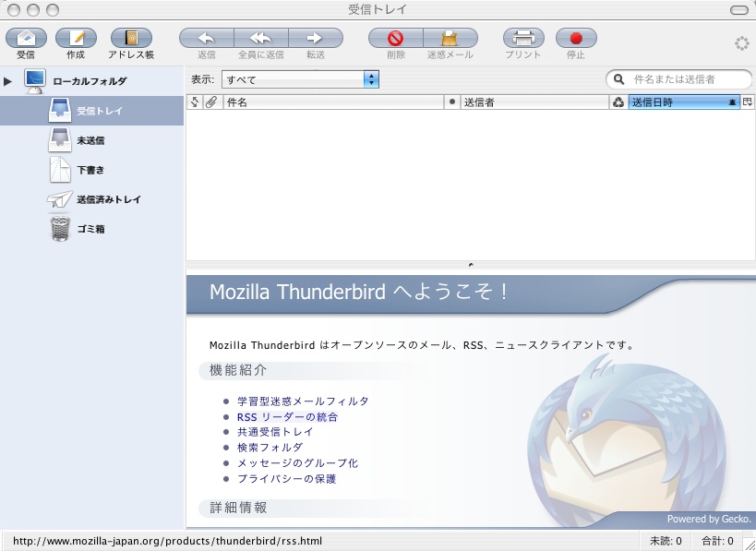Viewport: 756px width, 551px height.
Task: Select the 未送信 unsent folder
Action: (91, 140)
